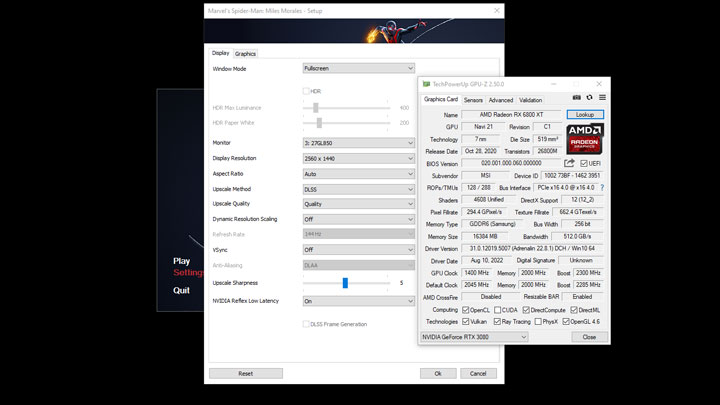Viewport: 720px width, 405px height.
Task: Close the Spider-Man Setup window
Action: (497, 11)
